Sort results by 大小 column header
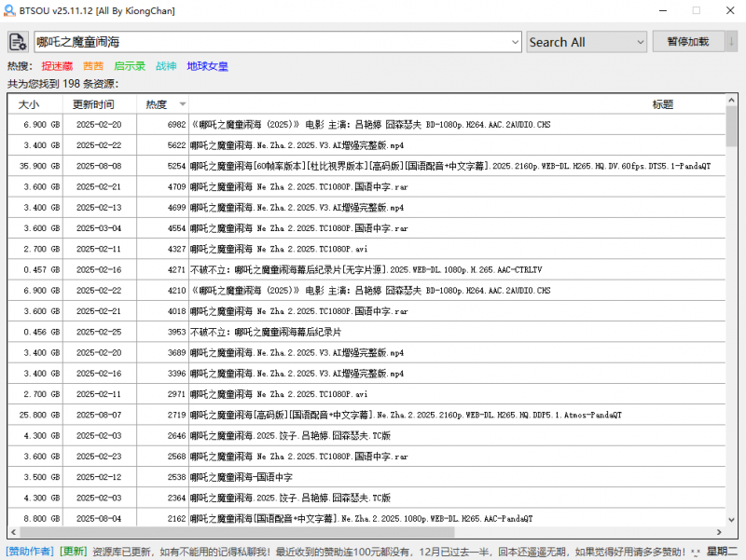The image size is (746, 560). click(x=29, y=104)
